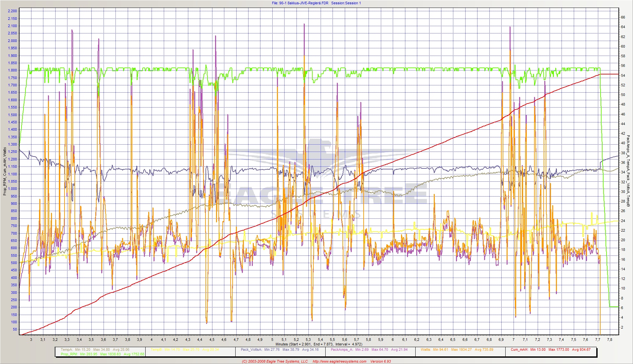Click the file and session title text

click(316, 3)
